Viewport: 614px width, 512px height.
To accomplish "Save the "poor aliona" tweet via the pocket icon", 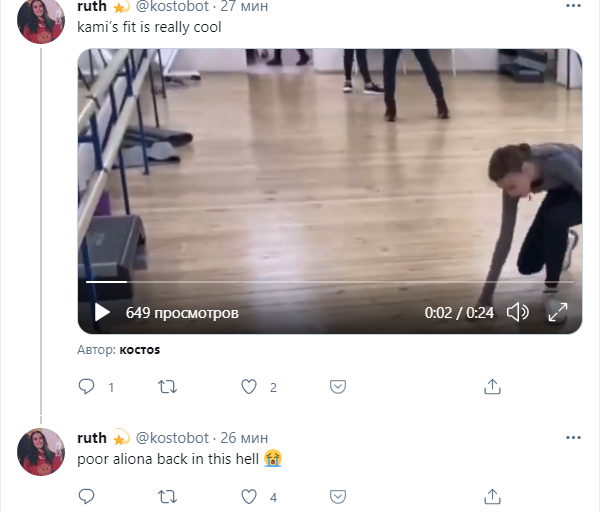I will [338, 496].
